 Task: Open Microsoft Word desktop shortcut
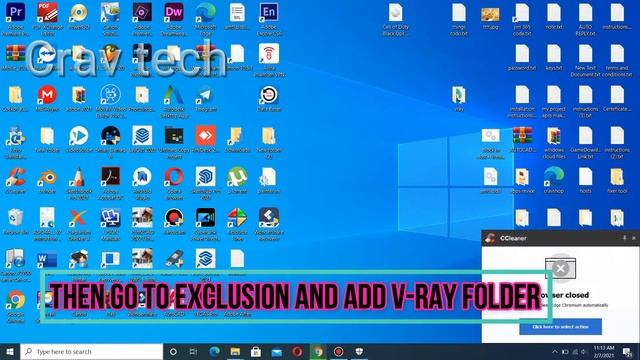(47, 259)
